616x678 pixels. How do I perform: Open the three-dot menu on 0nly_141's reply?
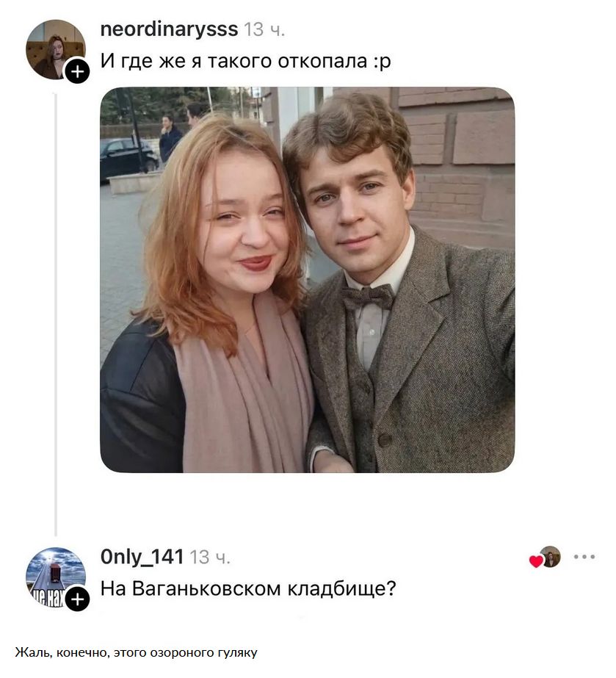[x=584, y=557]
